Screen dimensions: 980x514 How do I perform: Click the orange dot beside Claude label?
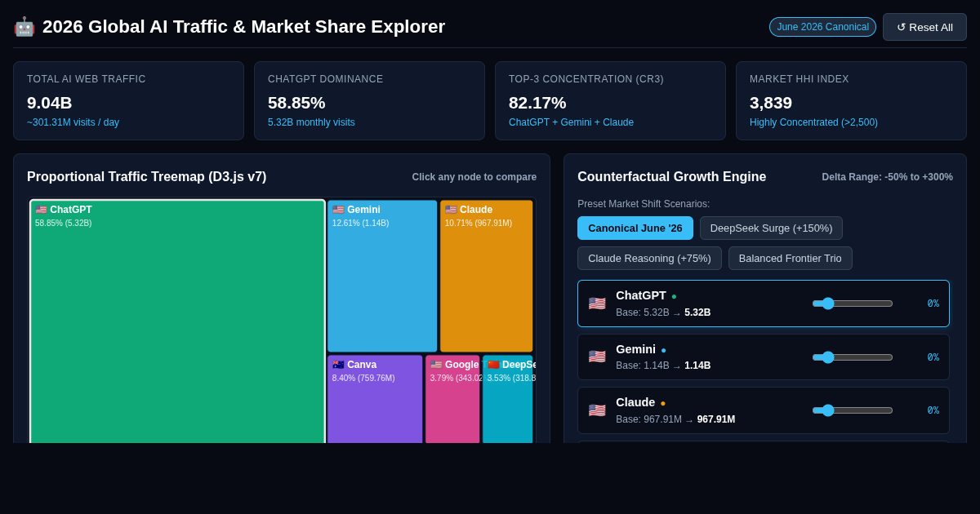662,403
